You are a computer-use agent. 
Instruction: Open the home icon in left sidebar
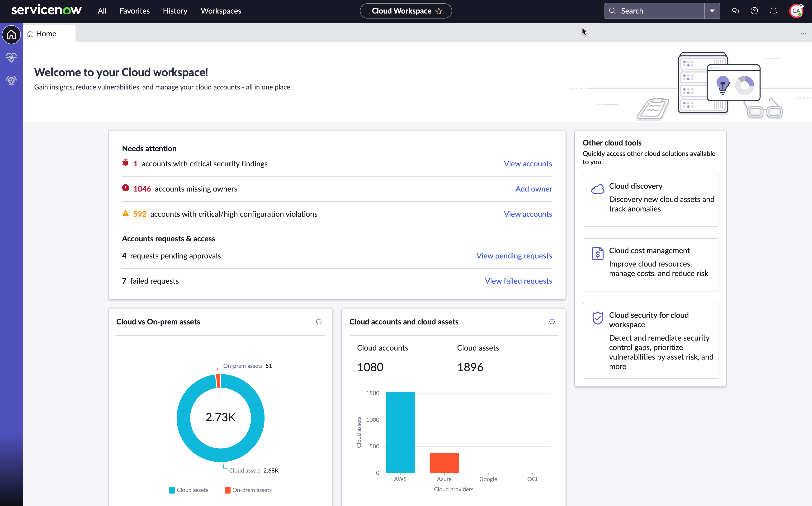11,34
